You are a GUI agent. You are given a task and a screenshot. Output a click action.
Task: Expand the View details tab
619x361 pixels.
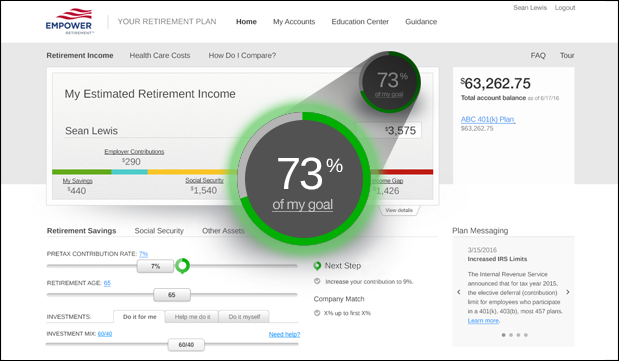[399, 210]
